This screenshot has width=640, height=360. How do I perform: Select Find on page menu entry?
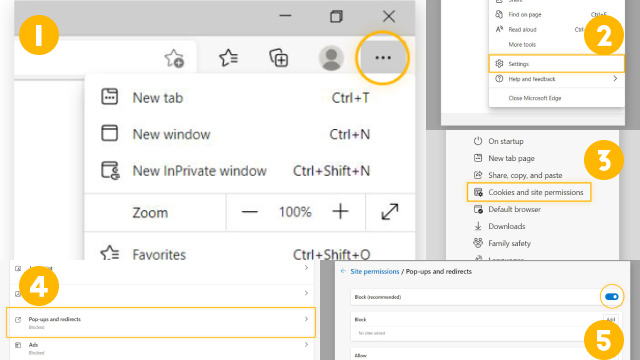pos(556,15)
